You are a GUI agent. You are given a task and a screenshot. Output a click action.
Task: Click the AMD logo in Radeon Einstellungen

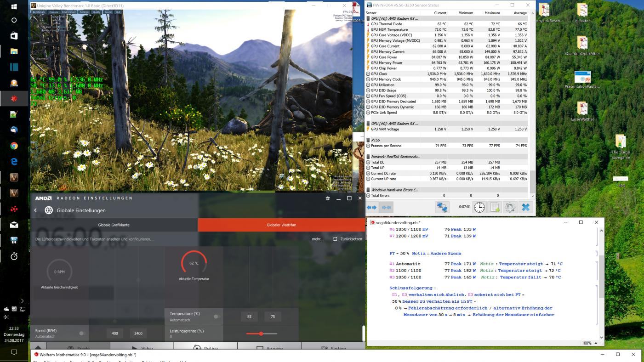[x=44, y=198]
